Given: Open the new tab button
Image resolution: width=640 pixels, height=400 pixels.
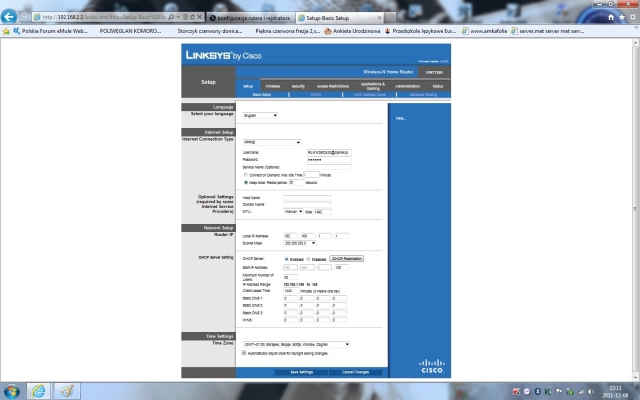Looking at the screenshot, I should click(390, 18).
